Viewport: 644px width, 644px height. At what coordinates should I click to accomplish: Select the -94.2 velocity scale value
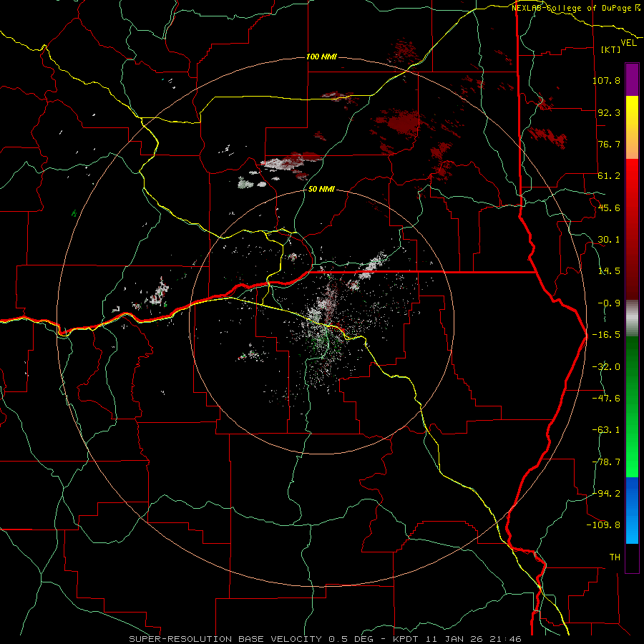pyautogui.click(x=606, y=493)
